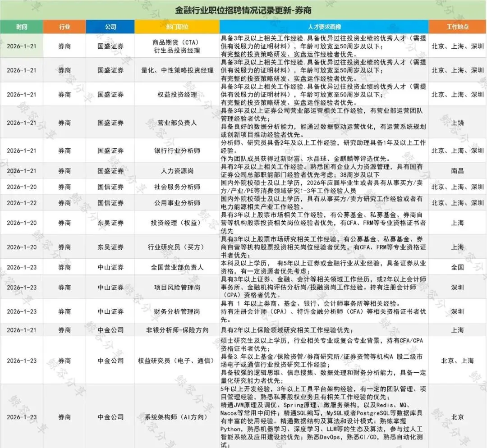Viewport: 487px width, 448px height.
Task: Click the 2026-1-20 date in the 社会服务分析师 row
Action: click(x=22, y=187)
